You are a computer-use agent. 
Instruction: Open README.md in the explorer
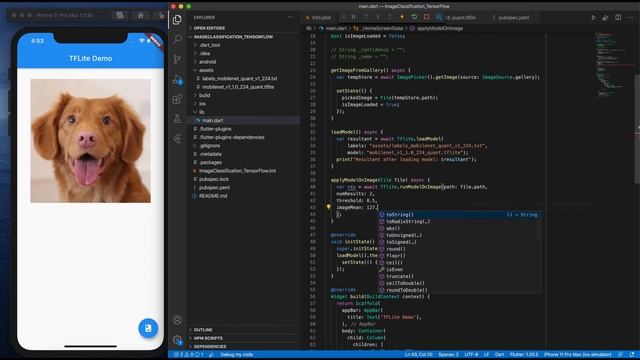(x=213, y=196)
